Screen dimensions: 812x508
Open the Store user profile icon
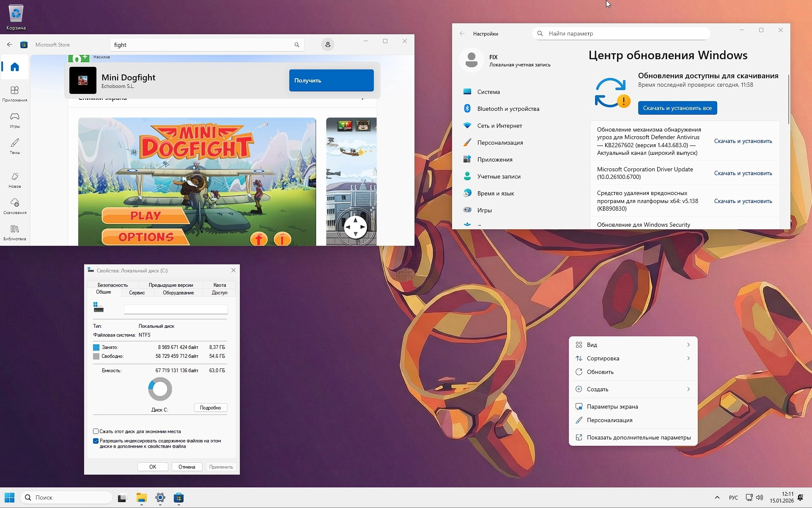pyautogui.click(x=327, y=44)
